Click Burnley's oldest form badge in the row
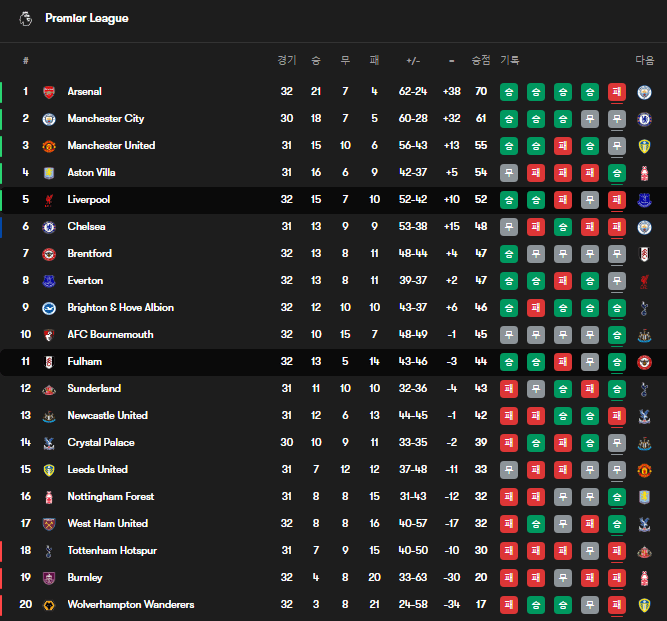Image resolution: width=667 pixels, height=621 pixels. click(x=509, y=578)
